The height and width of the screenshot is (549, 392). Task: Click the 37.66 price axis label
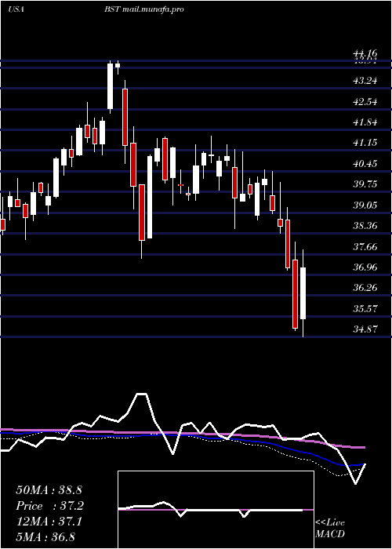(x=365, y=247)
